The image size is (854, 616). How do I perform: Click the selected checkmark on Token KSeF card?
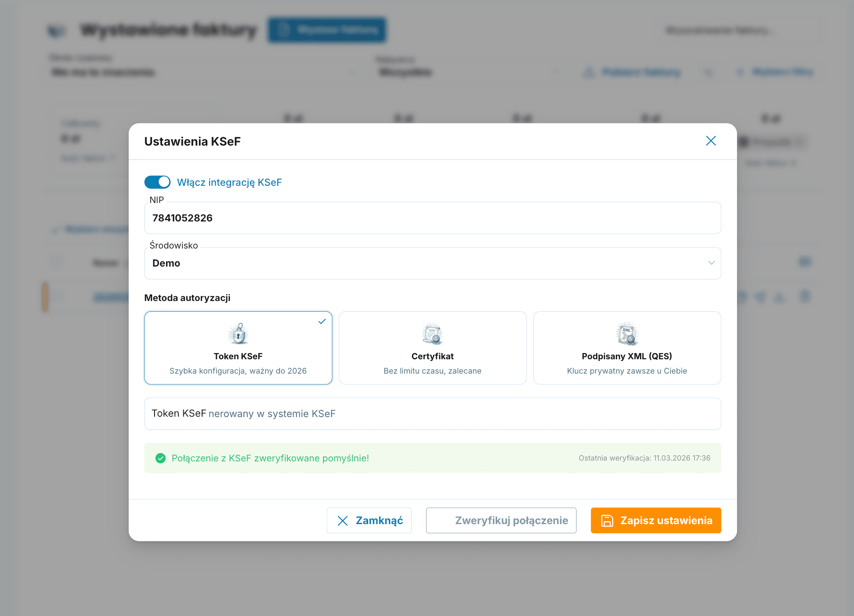point(322,322)
